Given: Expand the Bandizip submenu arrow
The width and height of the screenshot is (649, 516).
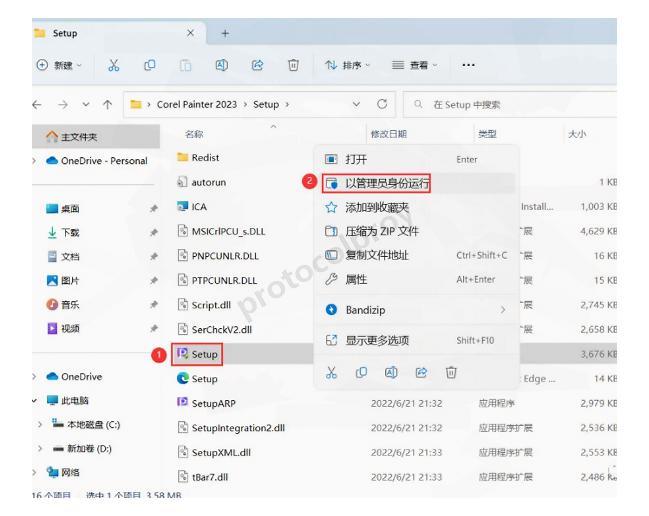Looking at the screenshot, I should (503, 310).
